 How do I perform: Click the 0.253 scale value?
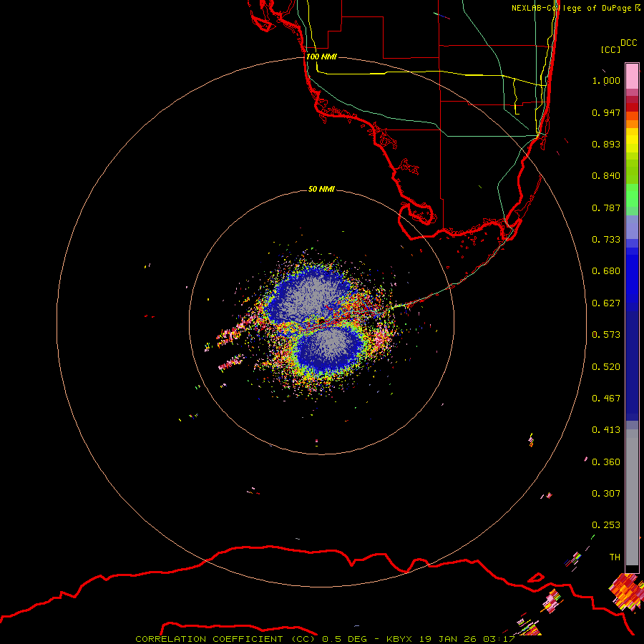pos(606,525)
